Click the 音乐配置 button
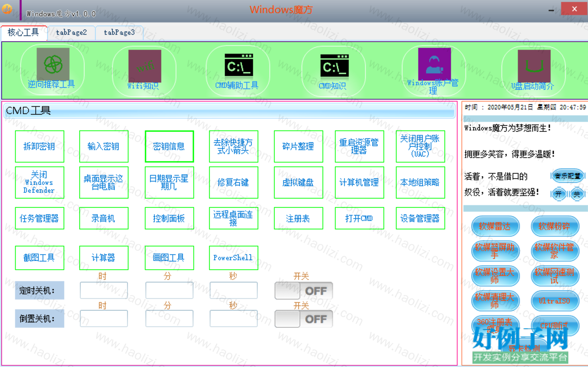The image size is (588, 367). 568,176
